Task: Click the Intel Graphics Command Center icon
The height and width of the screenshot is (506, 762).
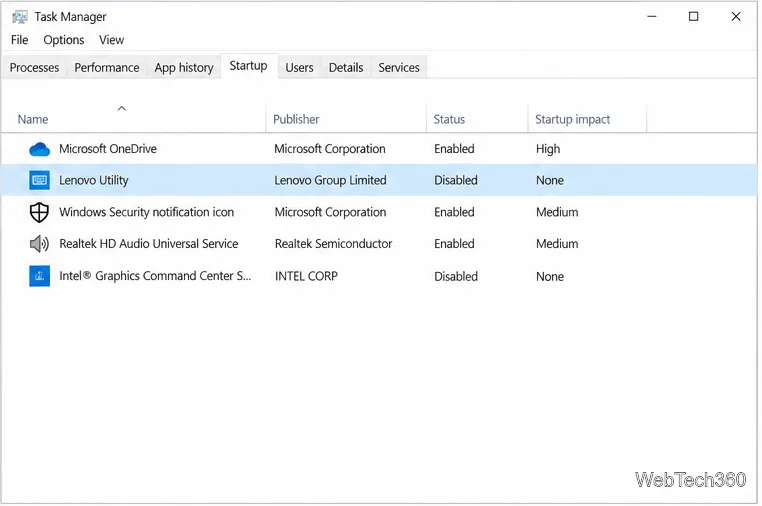Action: pos(39,276)
